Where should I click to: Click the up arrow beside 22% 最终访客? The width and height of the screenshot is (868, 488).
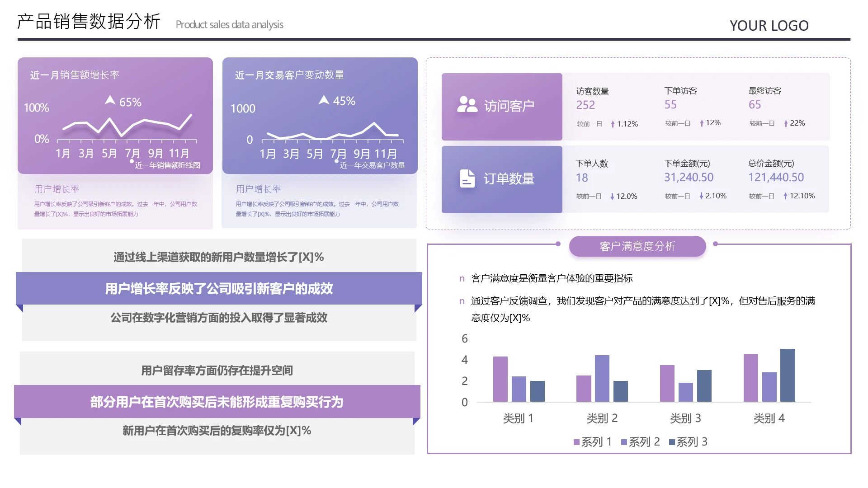pos(786,123)
